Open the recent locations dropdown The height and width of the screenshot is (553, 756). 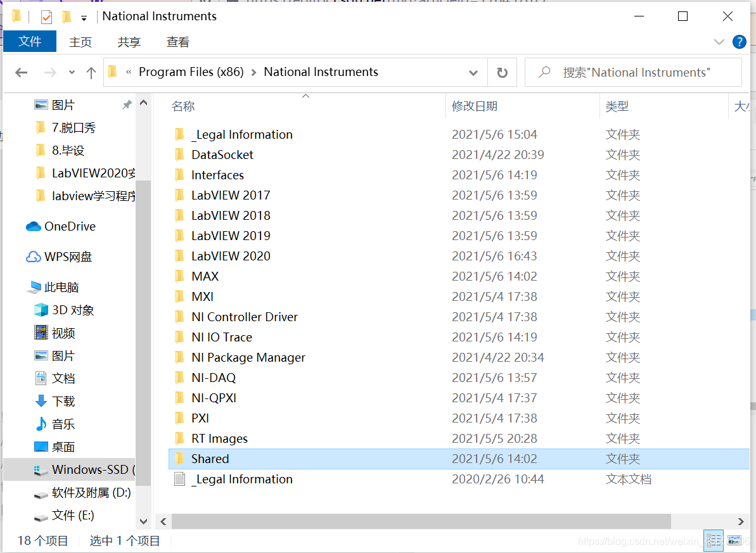coord(72,72)
